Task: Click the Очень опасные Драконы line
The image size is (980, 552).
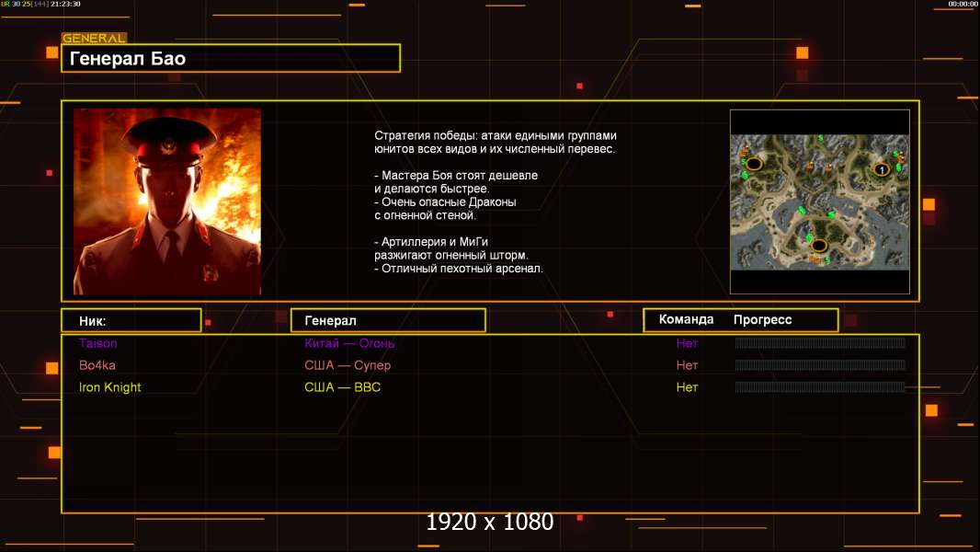Action: click(x=446, y=201)
